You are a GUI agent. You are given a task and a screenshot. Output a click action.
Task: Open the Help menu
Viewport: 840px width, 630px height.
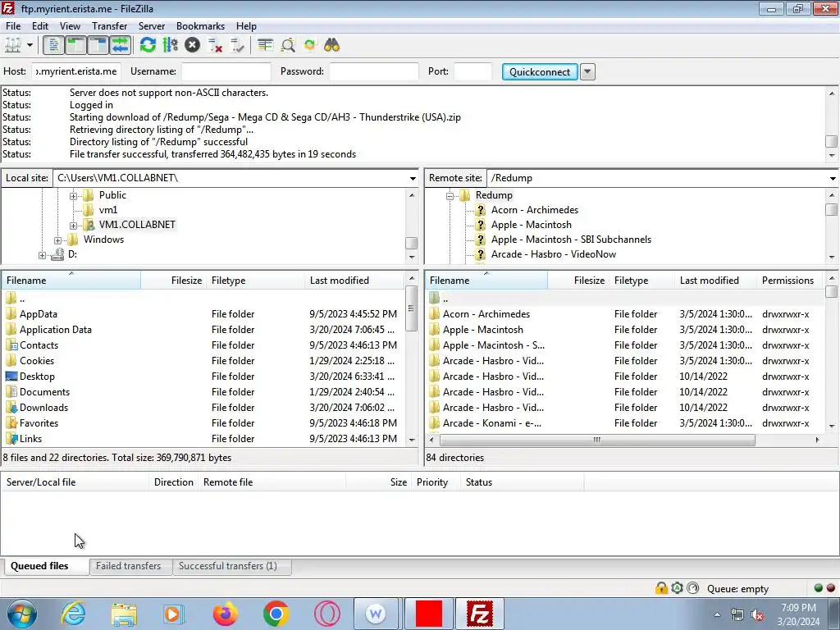[246, 25]
